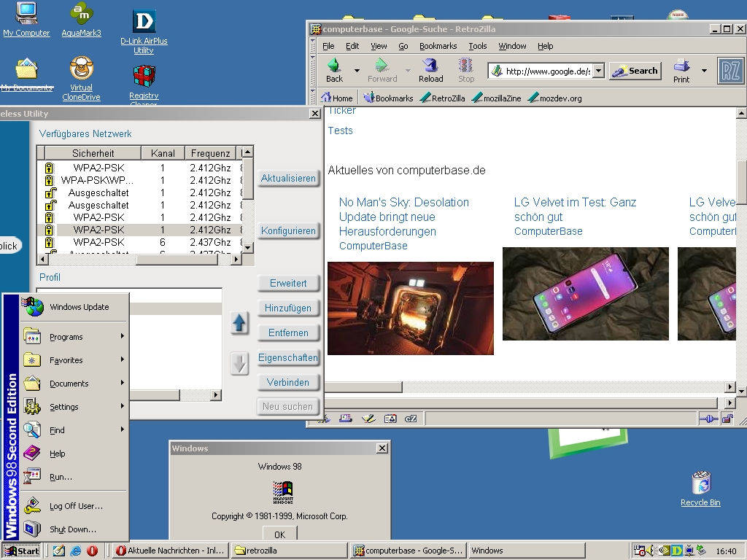Screen dimensions: 747x560
Task: Click the Opera quick launch icon
Action: [92, 551]
